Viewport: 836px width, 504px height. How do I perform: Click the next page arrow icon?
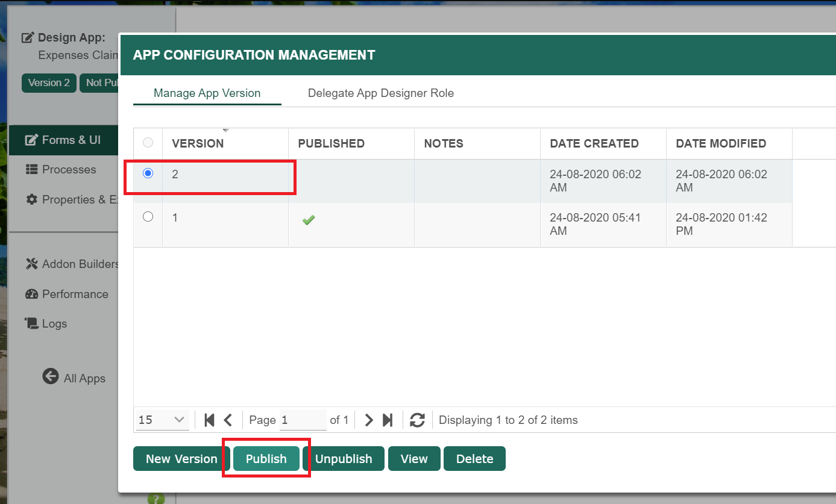[x=369, y=420]
